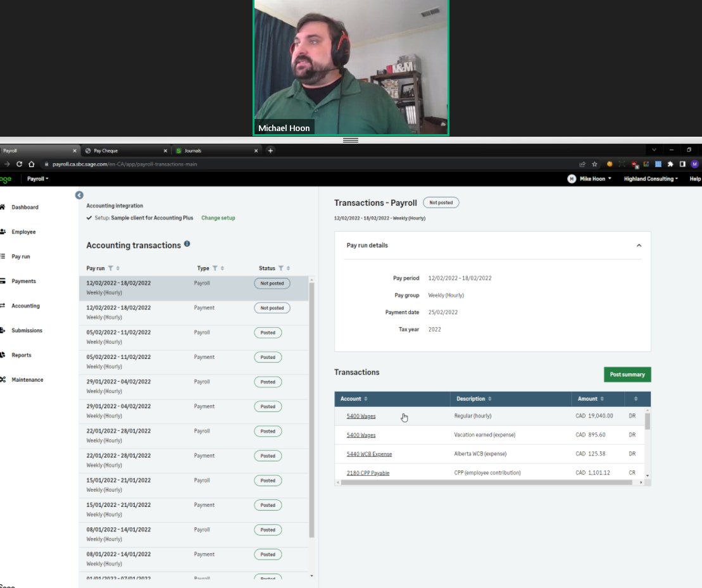Viewport: 702px width, 588px height.
Task: Open Reports from the sidebar
Action: pos(21,355)
